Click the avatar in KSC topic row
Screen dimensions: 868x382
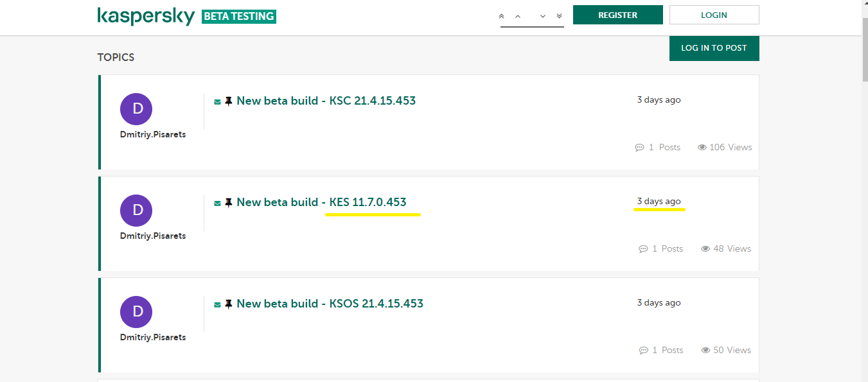pos(136,109)
